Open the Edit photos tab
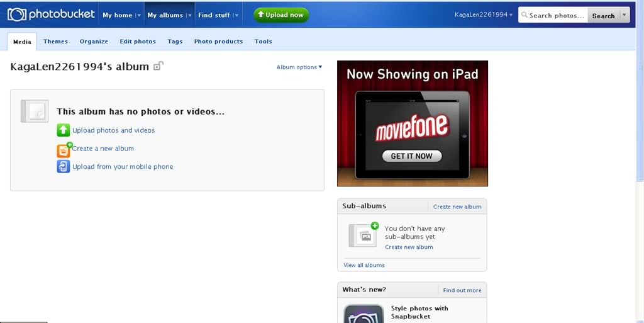644x323 pixels. pyautogui.click(x=138, y=42)
